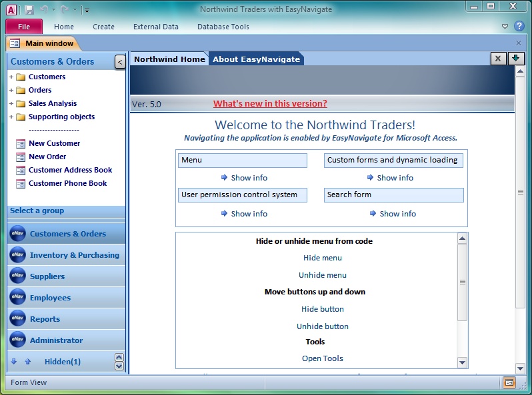Click the Unhide menu link

pyautogui.click(x=322, y=275)
